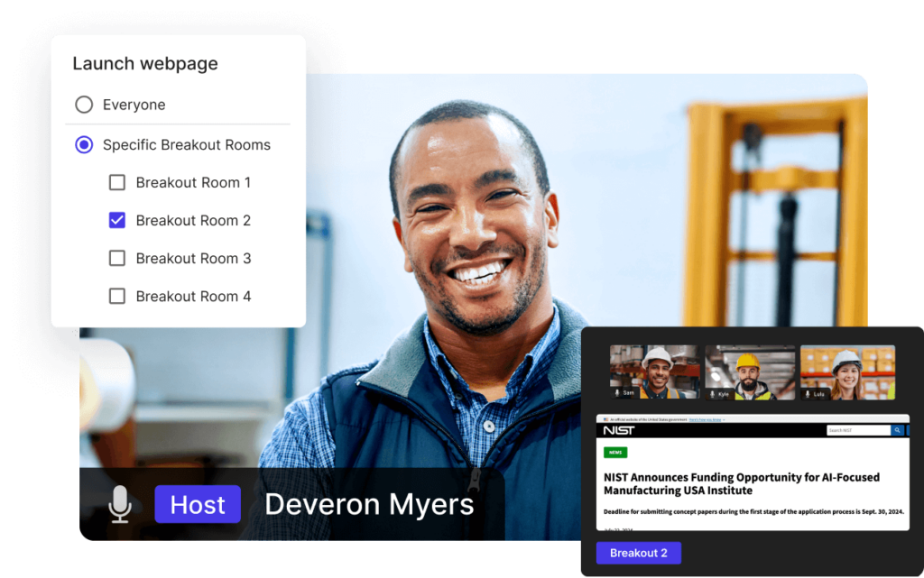The height and width of the screenshot is (578, 924).
Task: Click the NIST search magnifier icon
Action: click(x=896, y=430)
